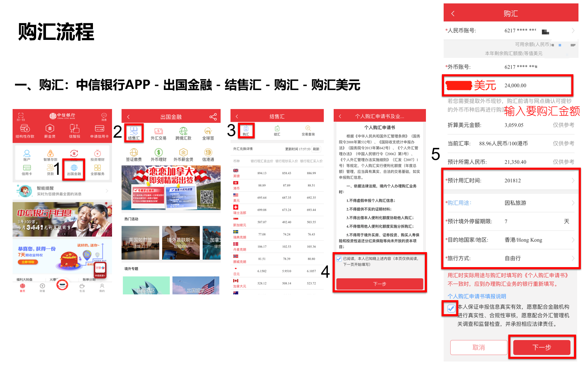This screenshot has width=588, height=368.
Task: Open 中信银行月月息 banner
Action: tap(62, 219)
